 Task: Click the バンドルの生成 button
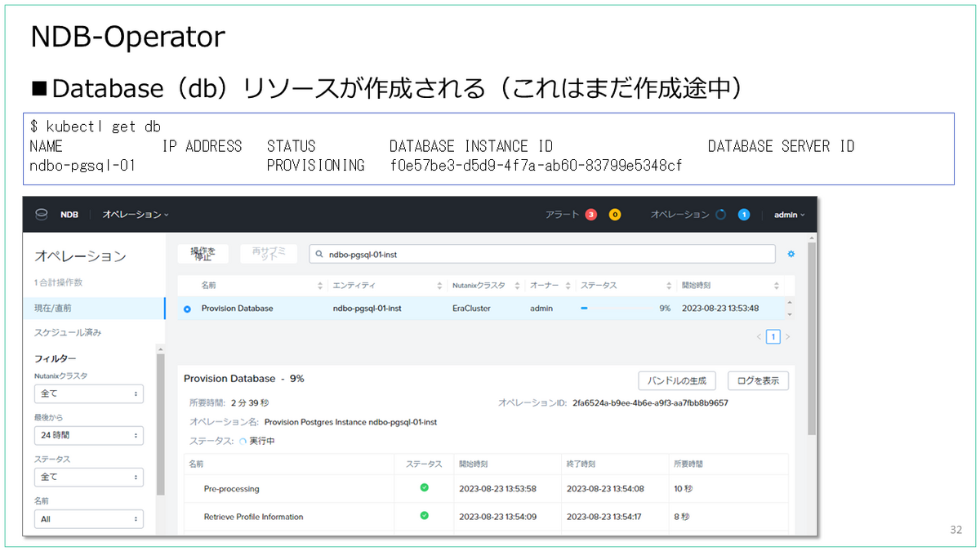coord(677,380)
